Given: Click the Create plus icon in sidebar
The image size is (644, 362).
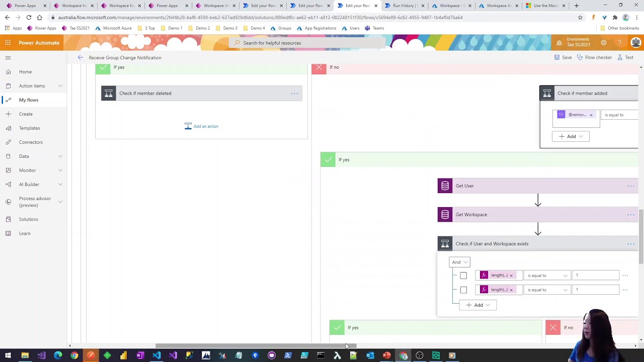Looking at the screenshot, I should pyautogui.click(x=9, y=114).
